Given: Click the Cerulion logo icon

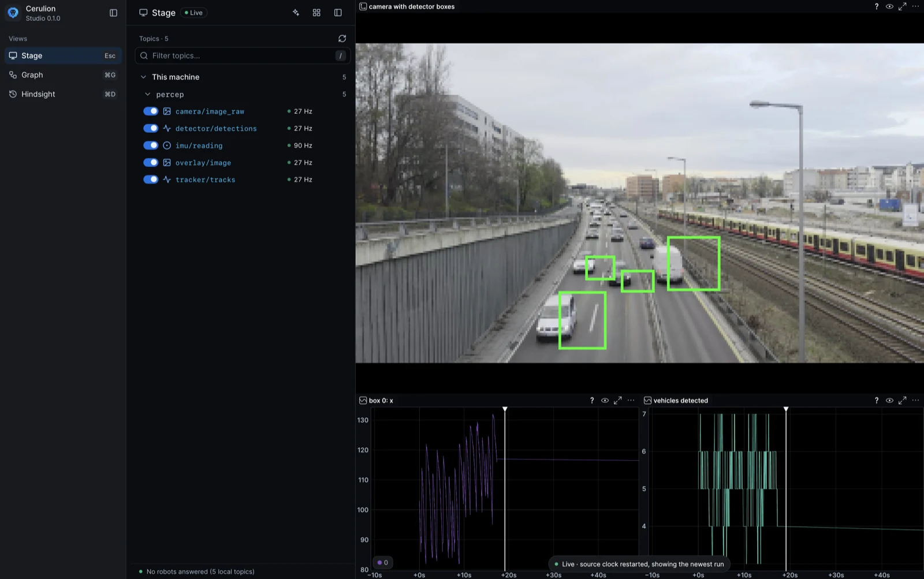Looking at the screenshot, I should 13,13.
